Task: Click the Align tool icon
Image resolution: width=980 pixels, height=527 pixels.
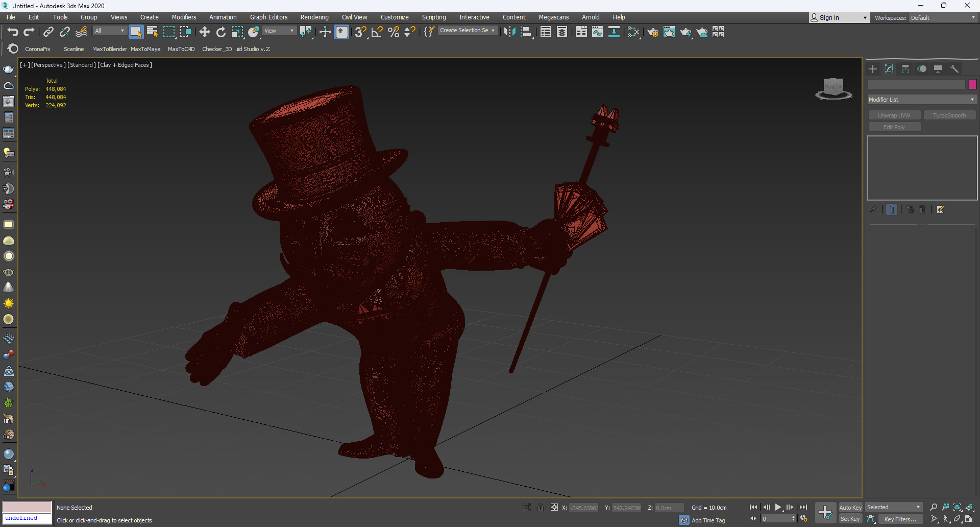Action: (x=526, y=32)
